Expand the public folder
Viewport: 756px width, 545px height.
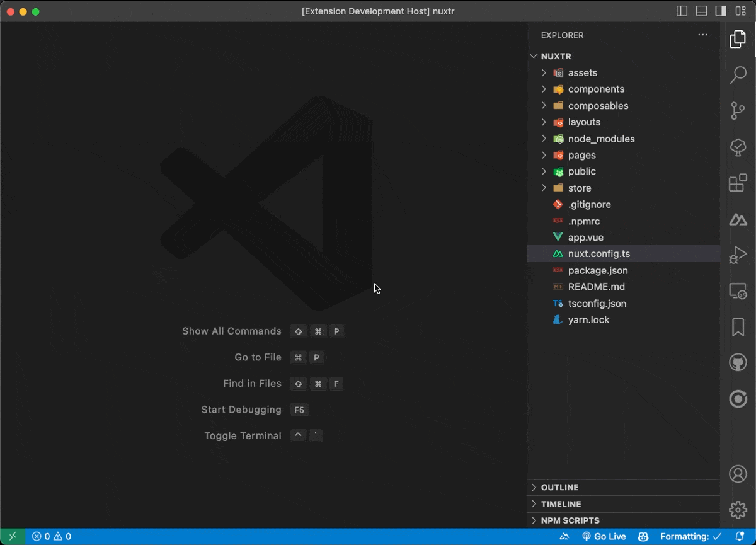(623, 171)
